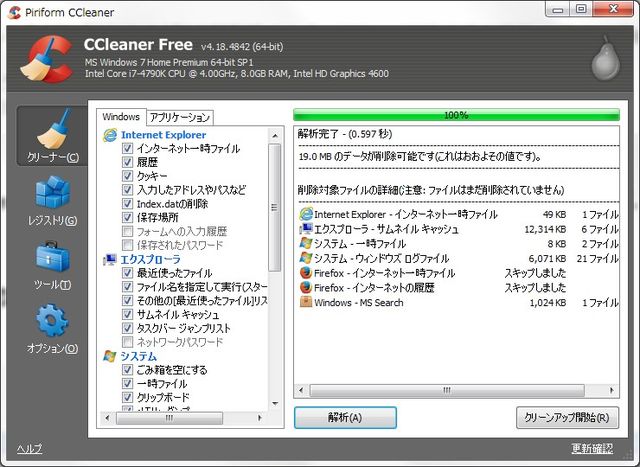Enable ネットワークパスワード checkbox
The height and width of the screenshot is (467, 640).
[127, 342]
